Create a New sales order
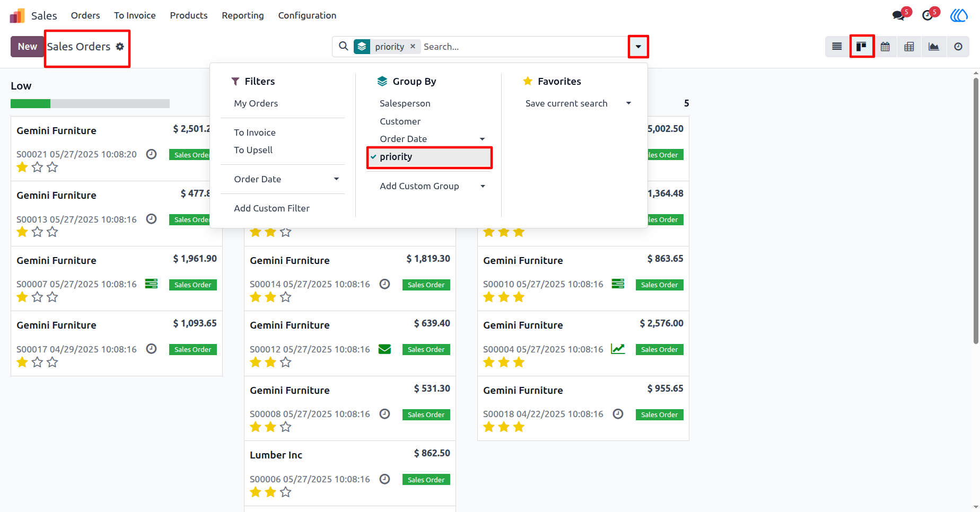980x512 pixels. (x=28, y=47)
